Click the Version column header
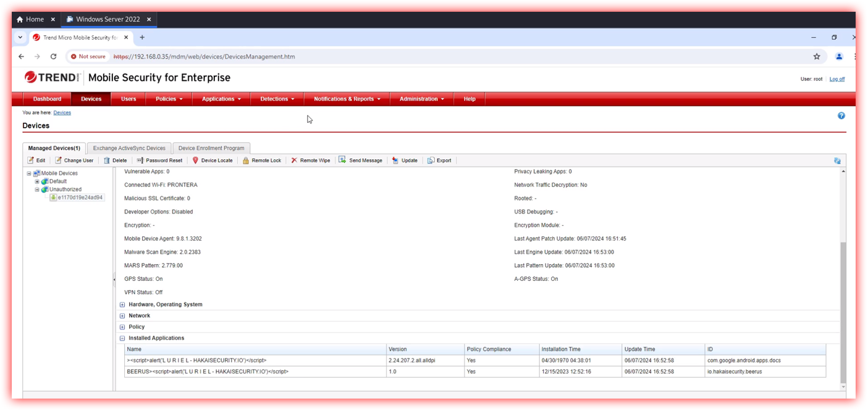The width and height of the screenshot is (868, 411). [425, 349]
